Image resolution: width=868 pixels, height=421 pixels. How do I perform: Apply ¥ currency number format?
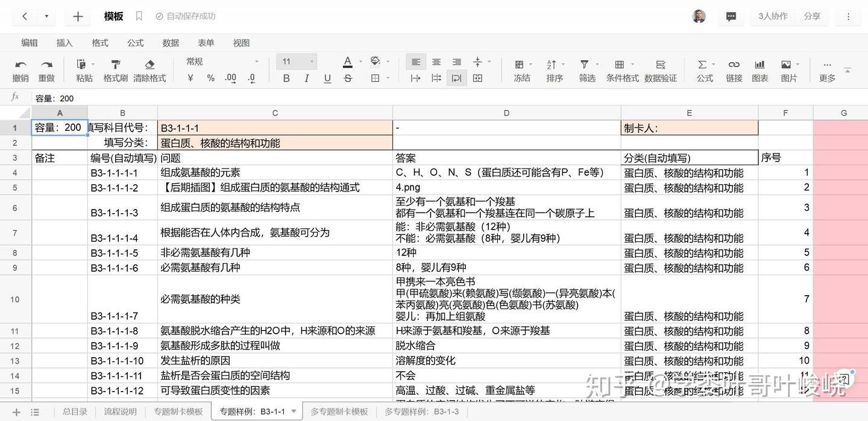pyautogui.click(x=191, y=78)
